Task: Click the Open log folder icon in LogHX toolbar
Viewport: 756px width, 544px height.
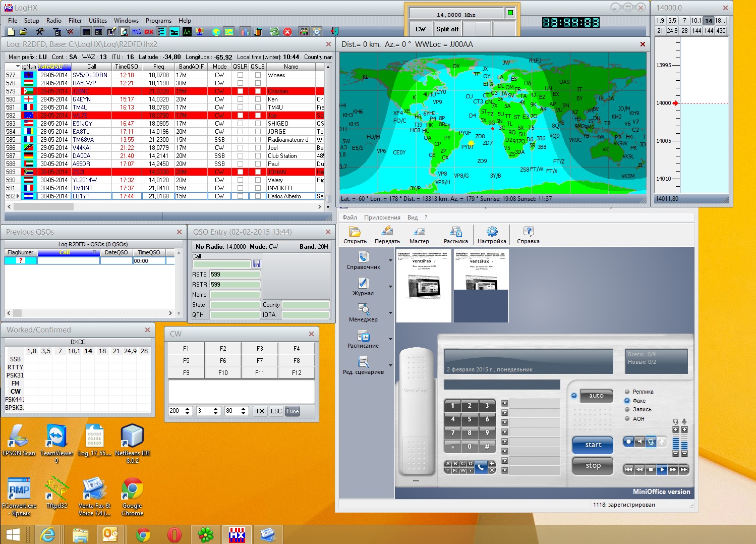Action: coord(24,31)
